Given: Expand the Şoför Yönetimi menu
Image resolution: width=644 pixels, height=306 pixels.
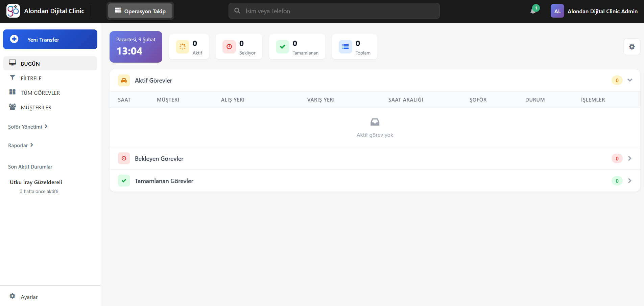Looking at the screenshot, I should point(28,127).
